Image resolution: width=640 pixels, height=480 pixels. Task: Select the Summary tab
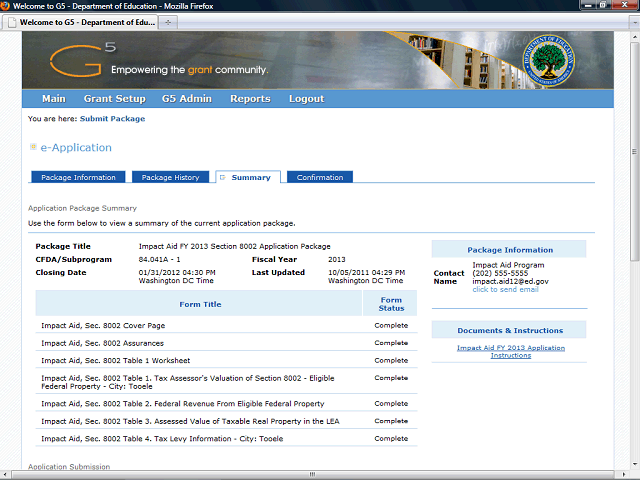tap(250, 177)
